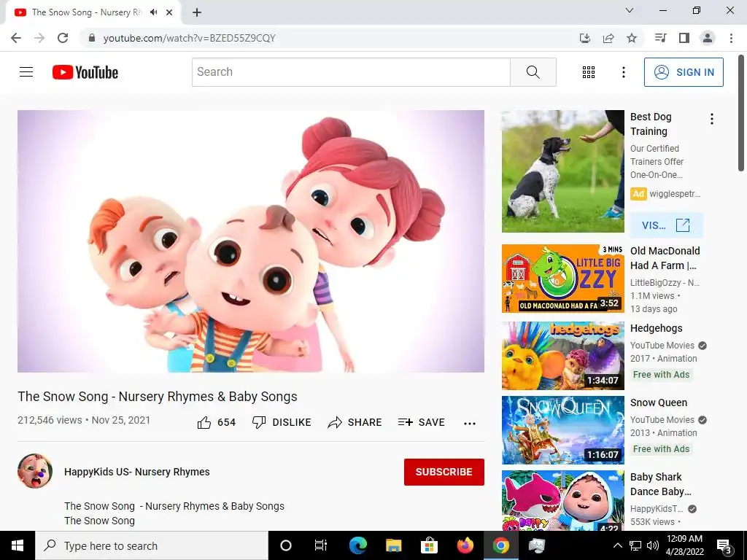Open the volume control in tray
This screenshot has height=560, width=747.
(653, 545)
